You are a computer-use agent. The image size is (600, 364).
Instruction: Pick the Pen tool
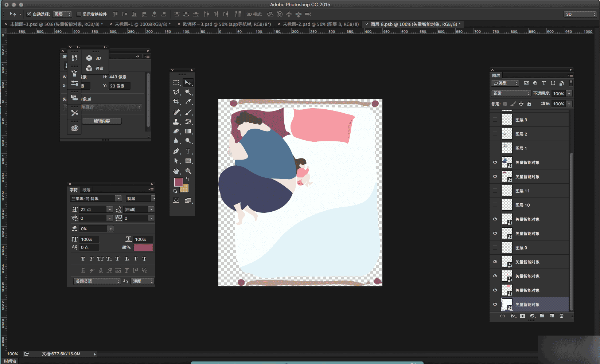pyautogui.click(x=176, y=151)
